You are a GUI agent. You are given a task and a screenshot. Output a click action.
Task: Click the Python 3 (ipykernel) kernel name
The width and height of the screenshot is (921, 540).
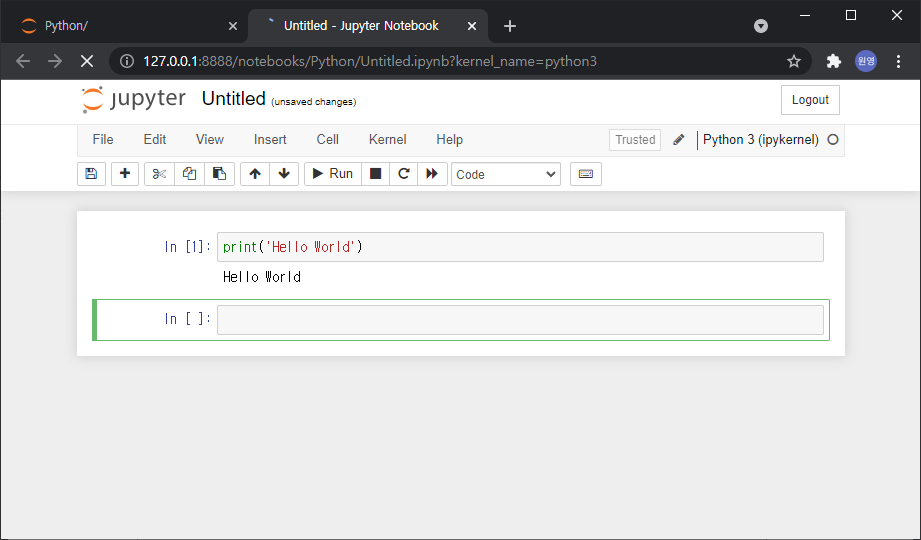coord(761,140)
